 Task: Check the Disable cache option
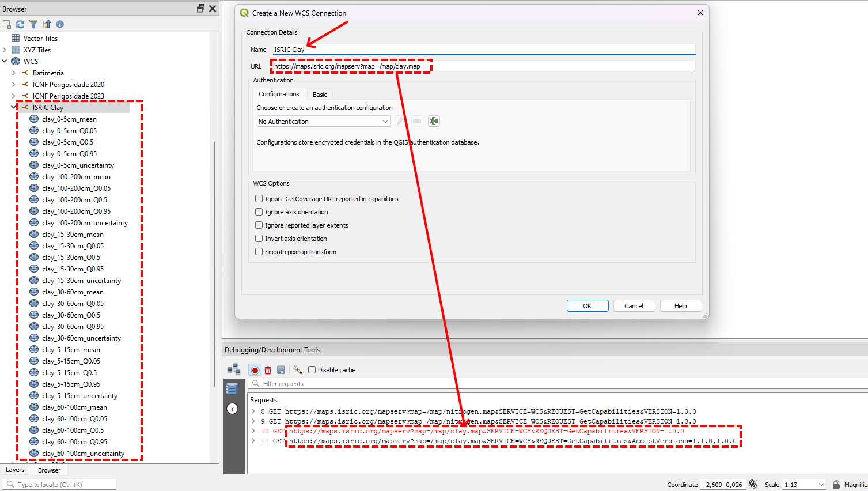[x=312, y=369]
